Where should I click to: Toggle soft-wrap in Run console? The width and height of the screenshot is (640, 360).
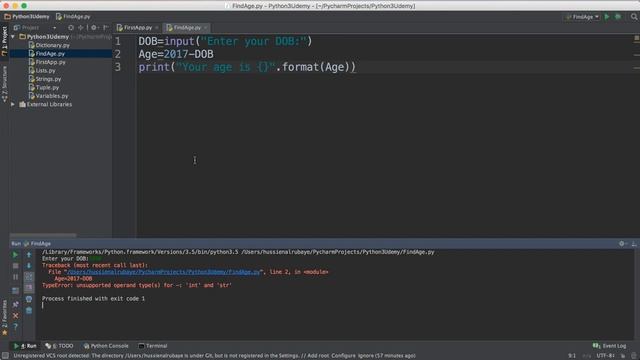[29, 277]
